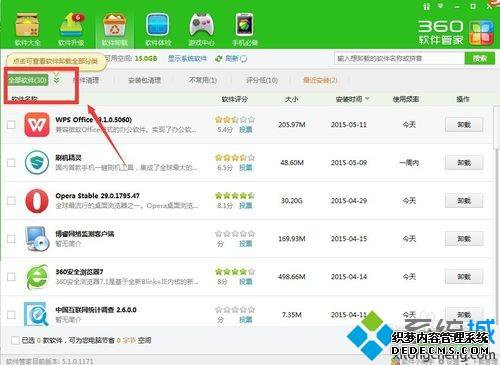
Task: Open the main menu dropdown in the title bar
Action: tap(441, 6)
